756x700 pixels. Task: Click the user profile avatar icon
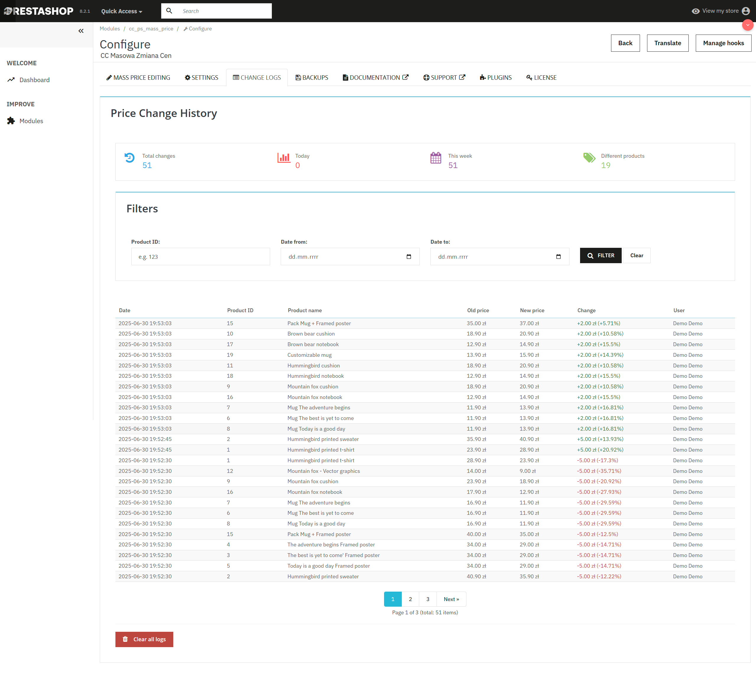[x=745, y=11]
